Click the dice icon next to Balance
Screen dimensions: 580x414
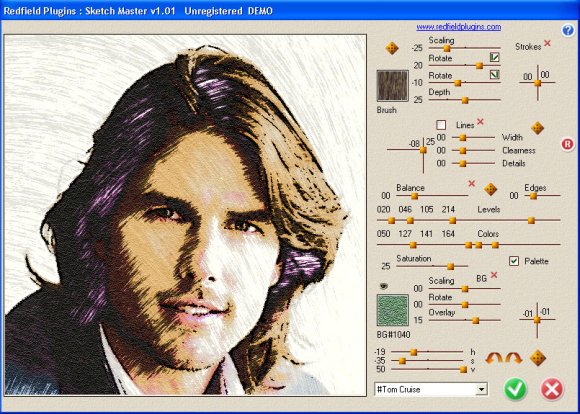click(x=490, y=189)
